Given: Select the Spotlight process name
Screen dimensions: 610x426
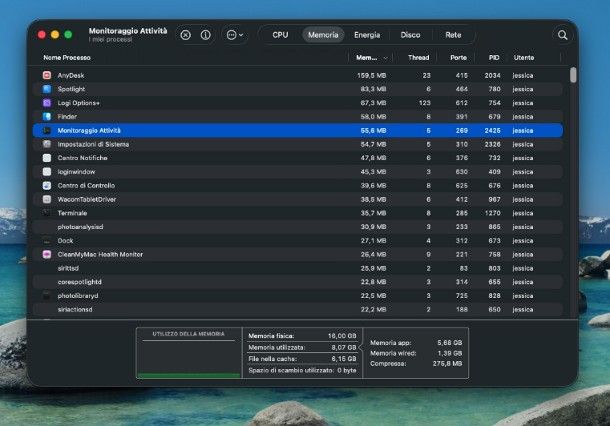Looking at the screenshot, I should pos(71,89).
